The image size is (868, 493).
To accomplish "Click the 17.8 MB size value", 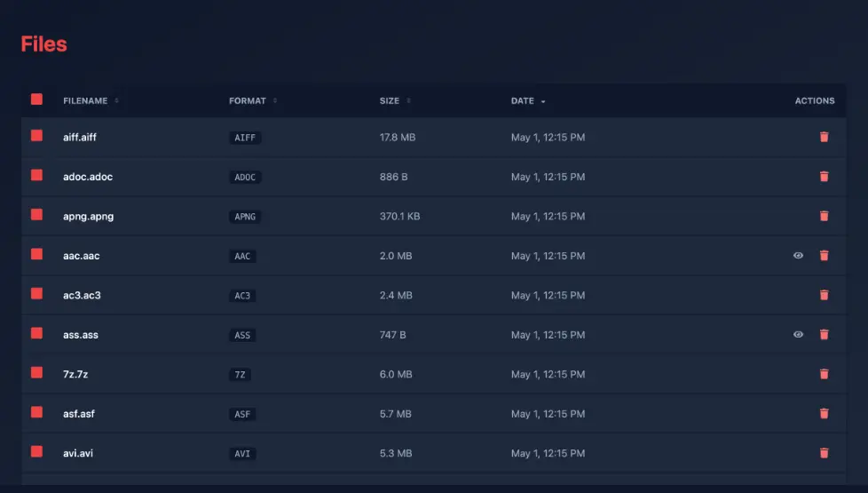I will click(x=397, y=137).
